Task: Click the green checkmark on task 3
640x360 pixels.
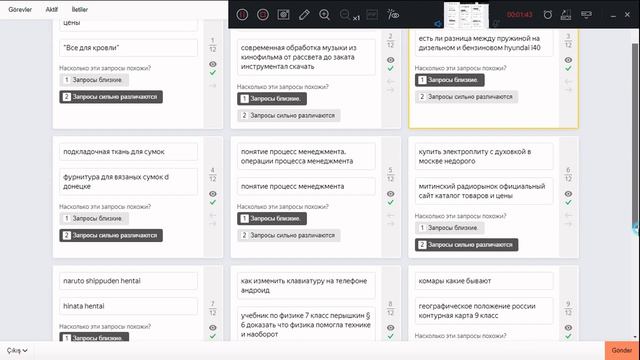Action: [x=568, y=69]
